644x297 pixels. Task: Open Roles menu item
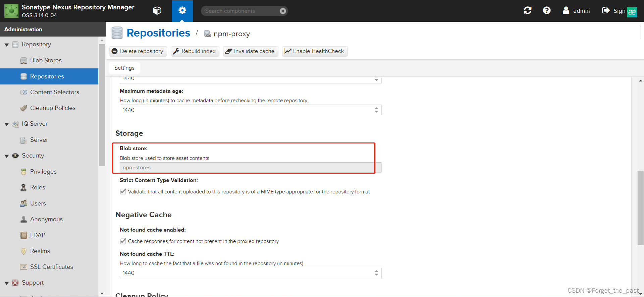[38, 187]
